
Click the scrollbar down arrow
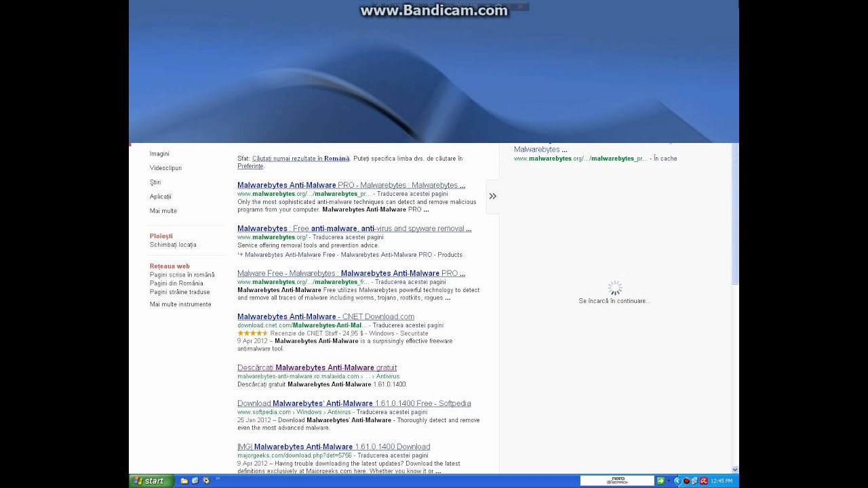[735, 469]
